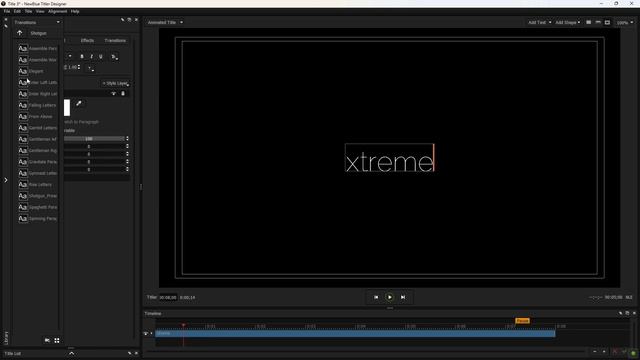
Task: Delete the style layer with trash icon
Action: coord(123,93)
